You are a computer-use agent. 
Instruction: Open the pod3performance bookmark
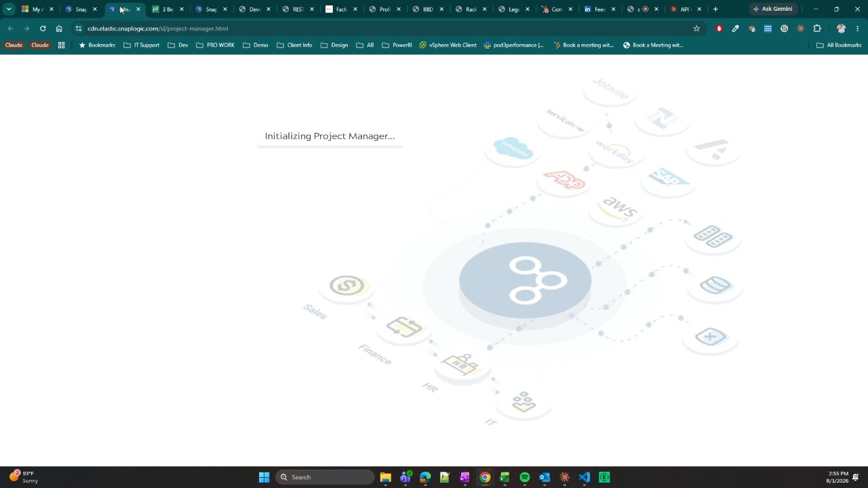tap(513, 45)
